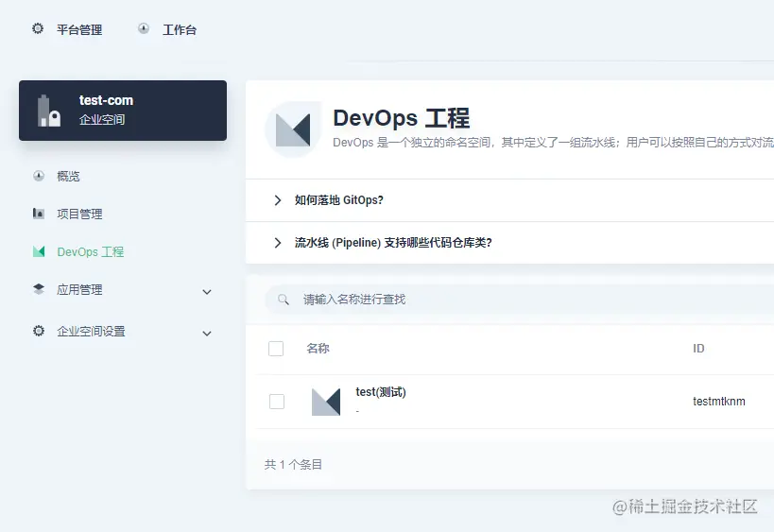Screen dimensions: 774x532
Task: Click the building icon in the test-com card
Action: pos(49,111)
